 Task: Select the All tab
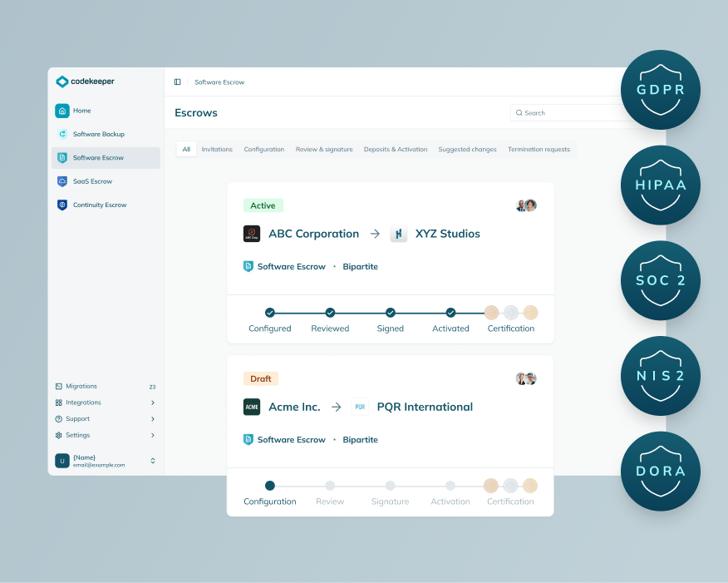click(x=186, y=149)
